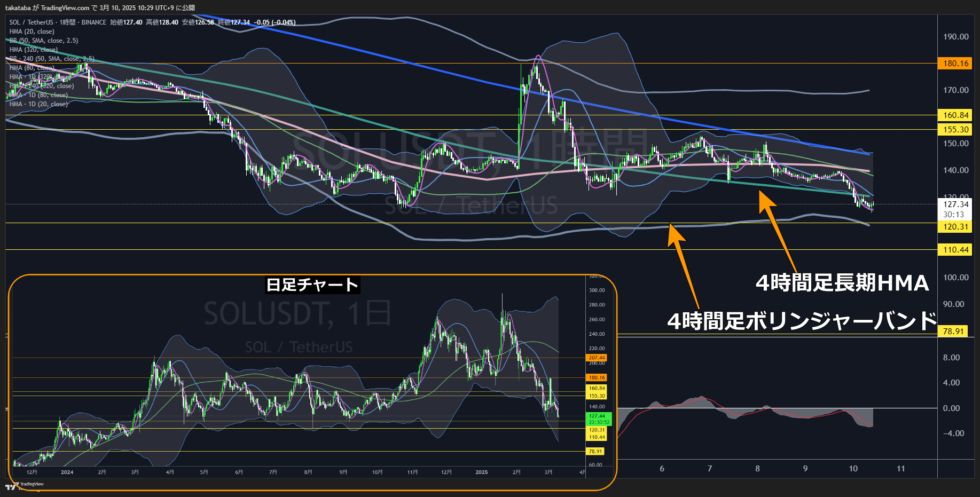Select the 'HMA (80, close)' indicator legend
Viewport: 980px width, 497px height.
(x=32, y=68)
